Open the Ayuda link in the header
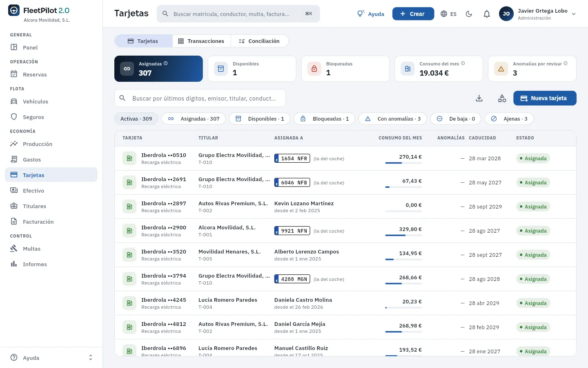 click(371, 14)
